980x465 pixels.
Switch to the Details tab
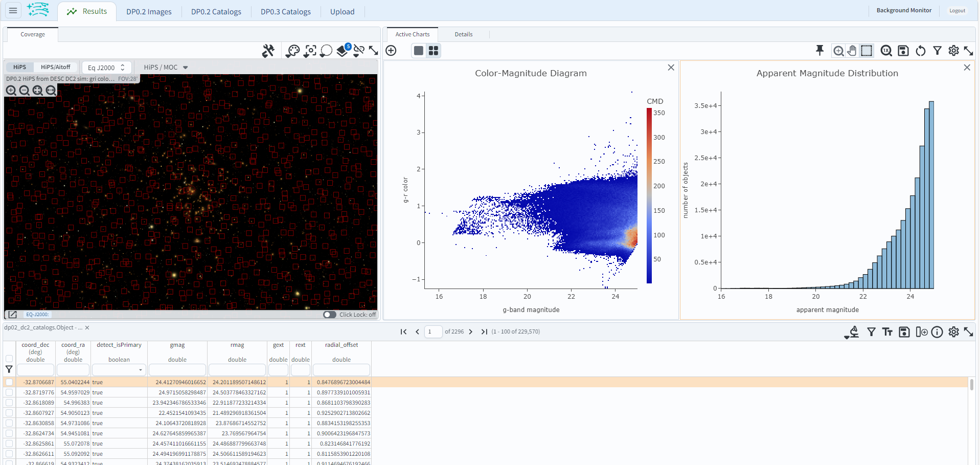coord(464,34)
